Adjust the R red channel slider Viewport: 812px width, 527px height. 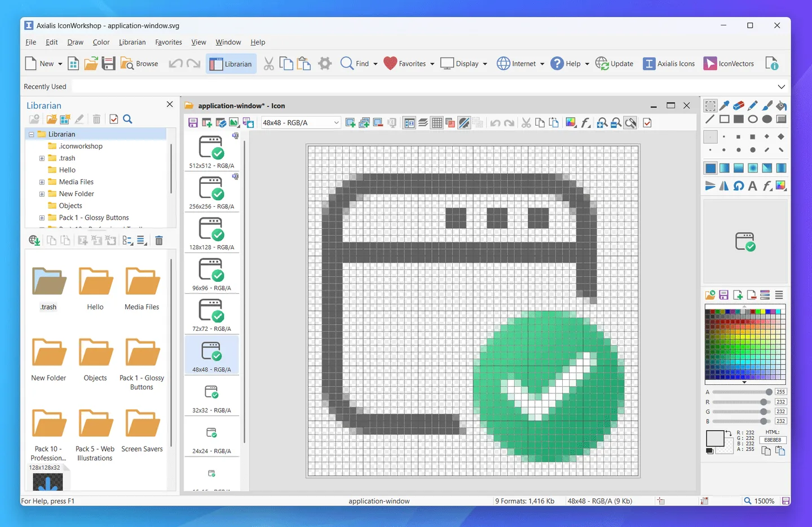click(742, 402)
